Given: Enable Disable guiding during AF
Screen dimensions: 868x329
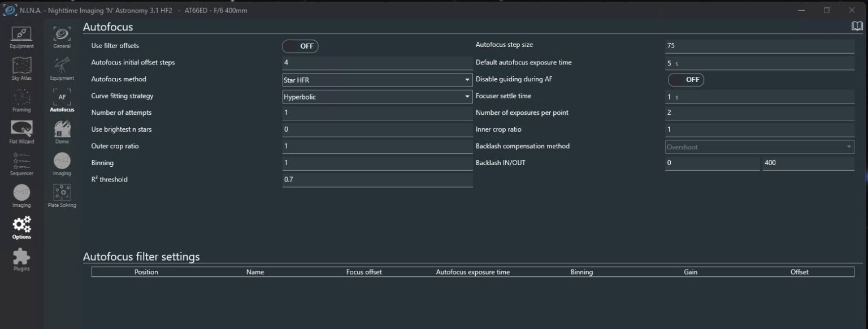Looking at the screenshot, I should [x=686, y=79].
